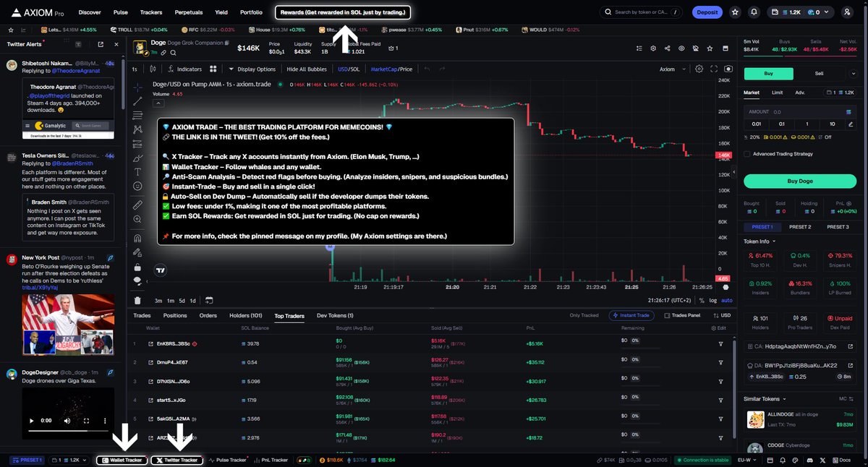The image size is (868, 467).
Task: Hide All Bubbles on chart
Action: click(x=307, y=69)
